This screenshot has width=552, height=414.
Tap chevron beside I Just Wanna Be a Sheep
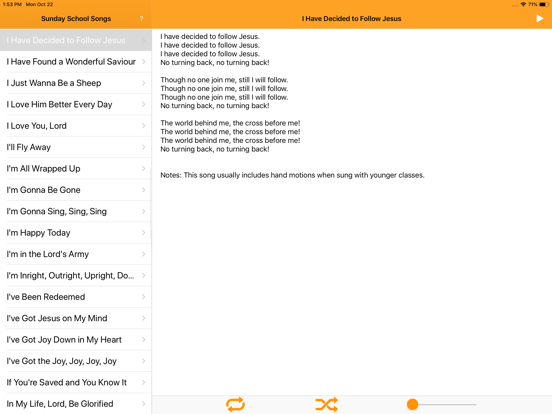pos(144,83)
